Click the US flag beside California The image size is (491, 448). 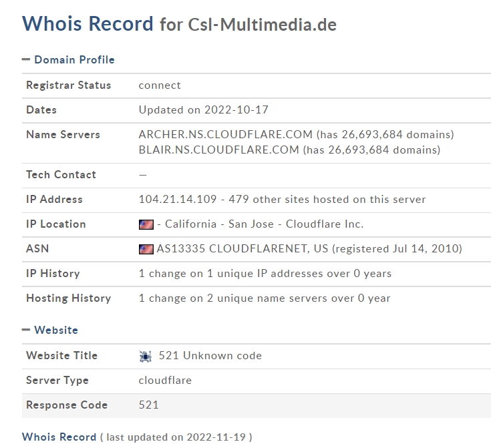[x=146, y=224]
